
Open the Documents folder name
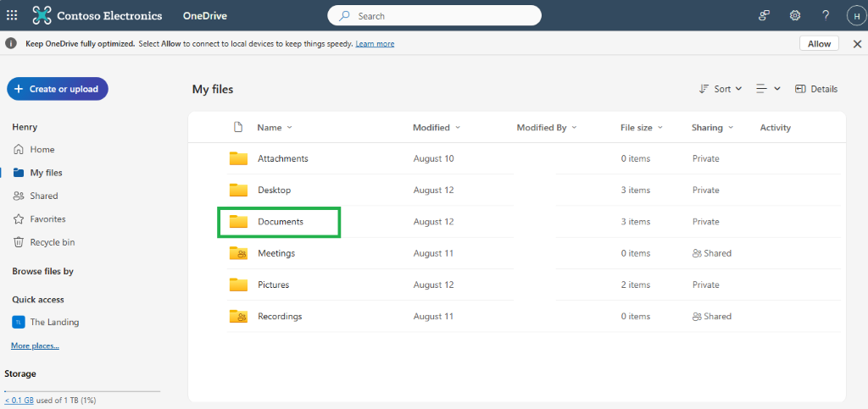point(281,222)
